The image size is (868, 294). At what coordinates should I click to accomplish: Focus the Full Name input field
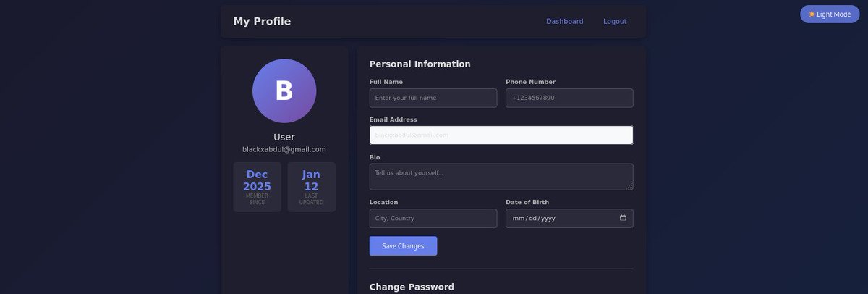pos(433,98)
